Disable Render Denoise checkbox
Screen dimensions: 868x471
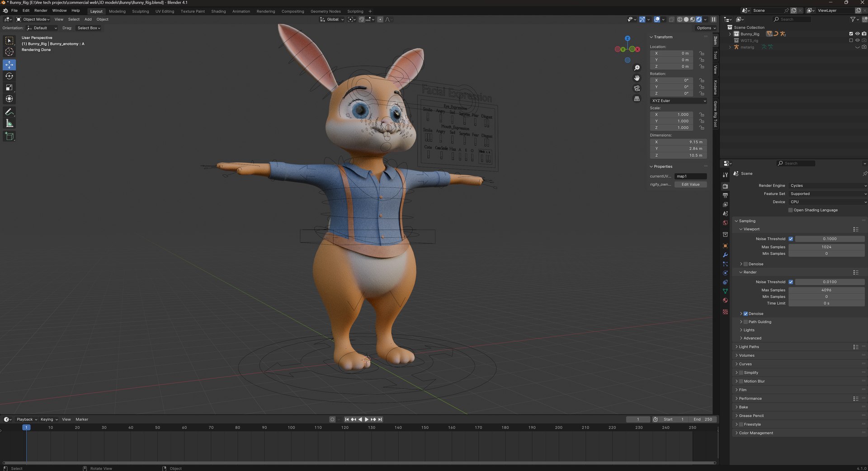745,314
